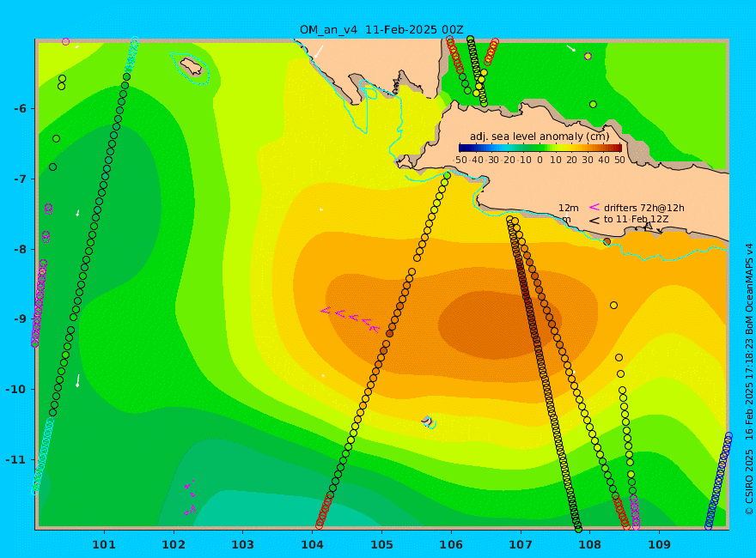Viewport: 756px width, 558px height.
Task: Click longitude axis label 106
Action: click(451, 544)
